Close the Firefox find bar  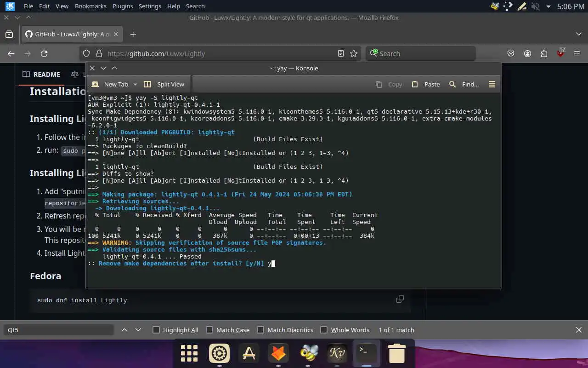tap(579, 330)
